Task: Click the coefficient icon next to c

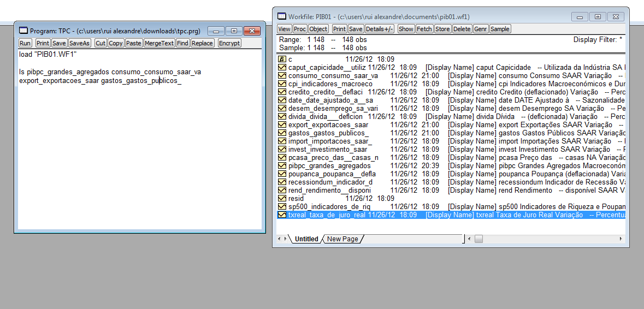Action: pos(282,59)
